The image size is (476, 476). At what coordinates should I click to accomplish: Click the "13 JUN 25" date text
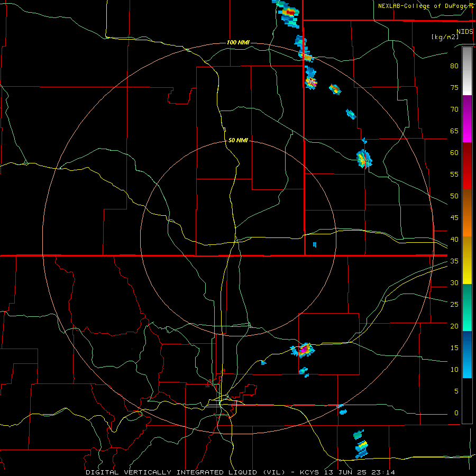pyautogui.click(x=345, y=472)
